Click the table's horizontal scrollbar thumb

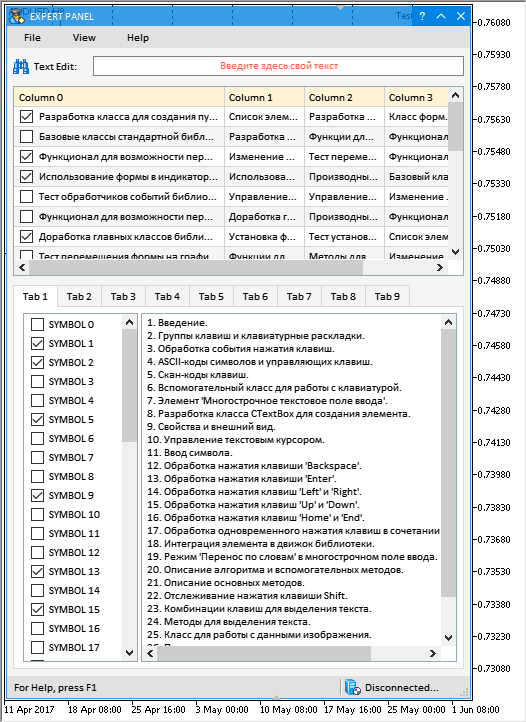[x=196, y=267]
